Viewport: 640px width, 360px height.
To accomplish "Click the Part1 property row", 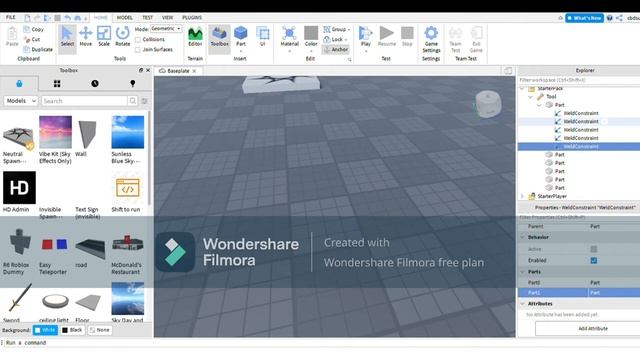I will 579,293.
